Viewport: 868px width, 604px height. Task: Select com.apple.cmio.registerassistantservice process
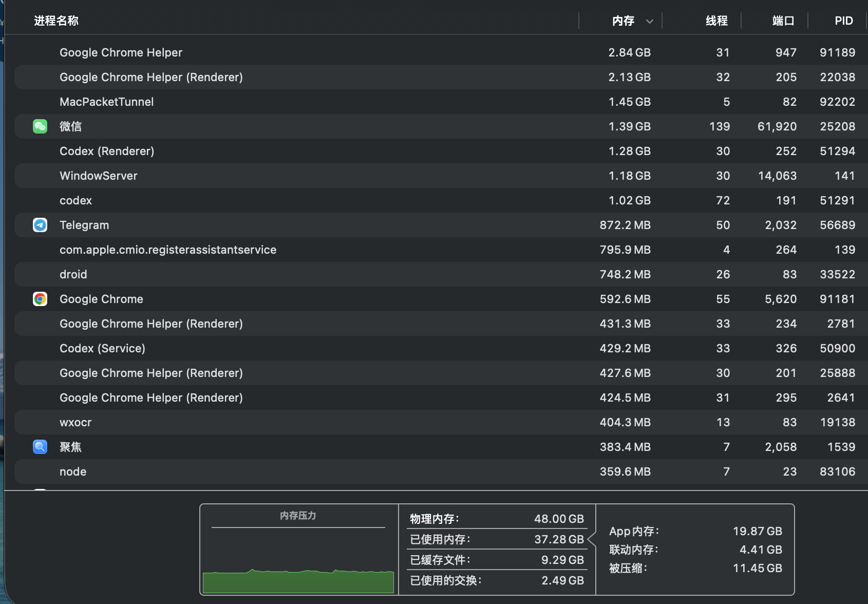[440, 250]
